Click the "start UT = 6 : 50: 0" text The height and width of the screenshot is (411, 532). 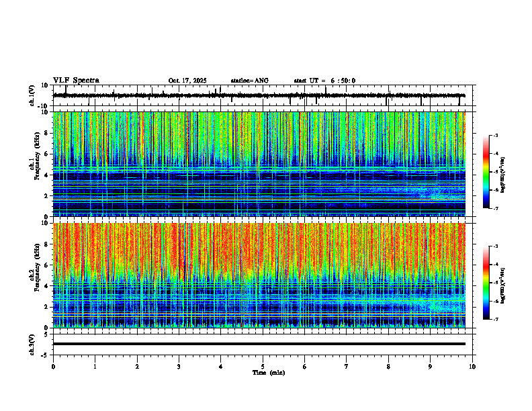point(324,81)
